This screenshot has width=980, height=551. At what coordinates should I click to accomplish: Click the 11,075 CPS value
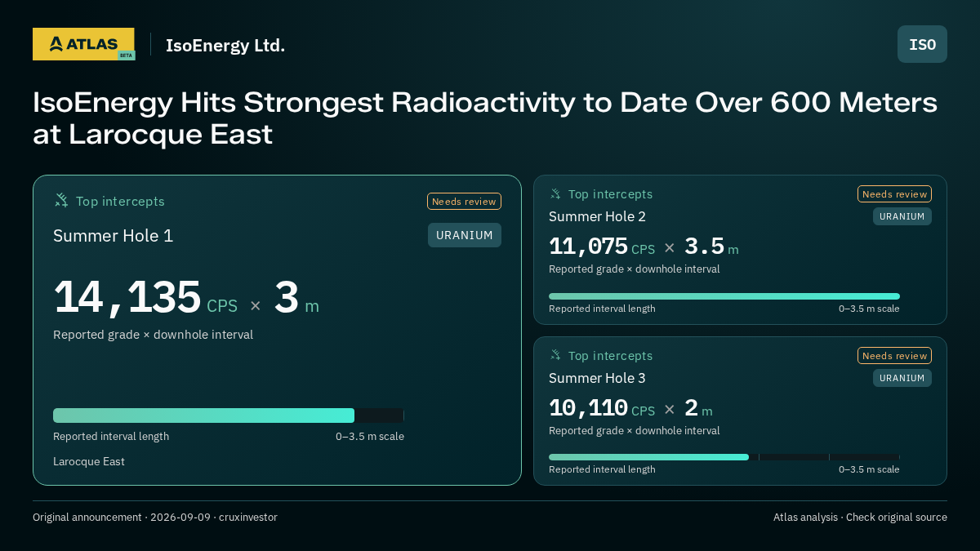coord(602,247)
